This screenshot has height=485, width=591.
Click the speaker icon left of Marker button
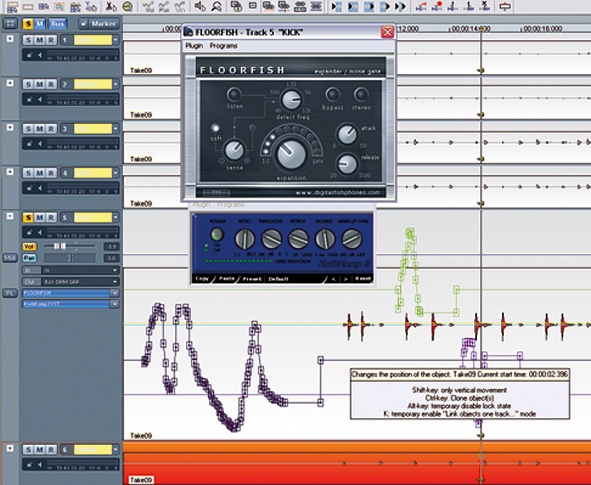84,24
